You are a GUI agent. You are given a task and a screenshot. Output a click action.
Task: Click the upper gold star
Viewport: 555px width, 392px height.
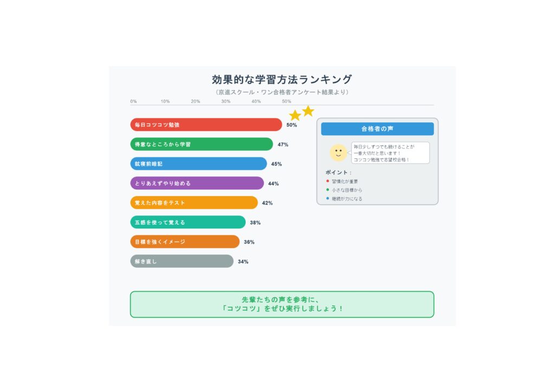click(x=308, y=111)
